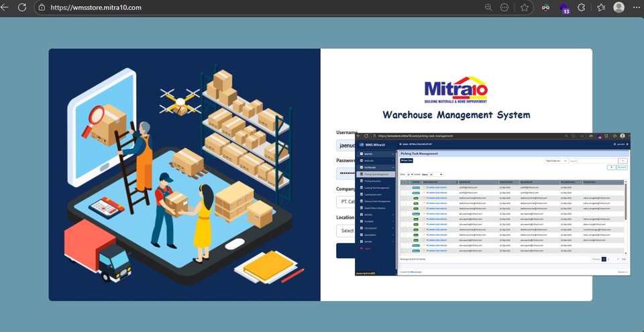Click the dark blue login button below Location
Image resolution: width=644 pixels, height=332 pixels.
point(346,251)
